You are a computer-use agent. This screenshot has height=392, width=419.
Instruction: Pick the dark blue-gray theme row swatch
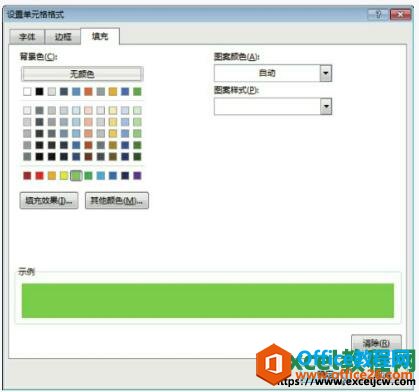64,91
